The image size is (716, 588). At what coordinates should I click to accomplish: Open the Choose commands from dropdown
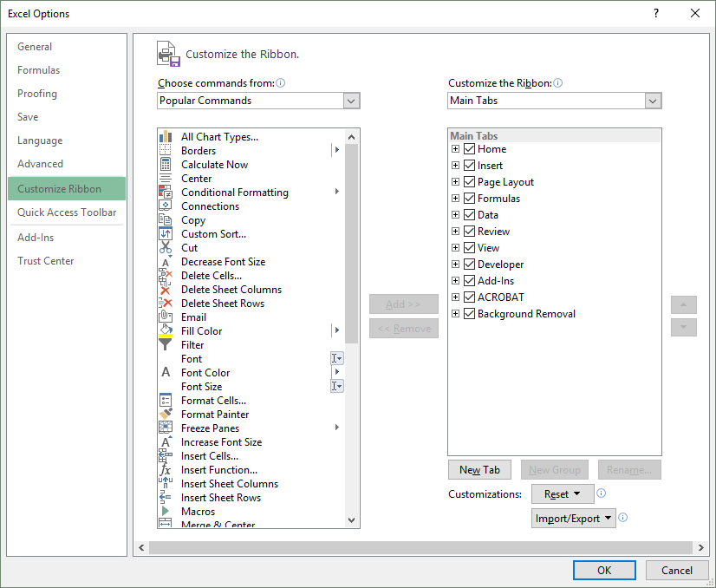(351, 101)
